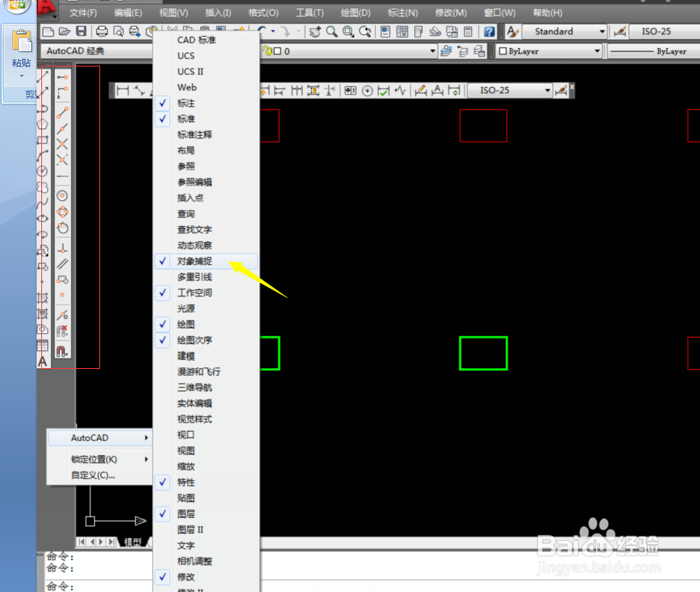This screenshot has height=592, width=700.
Task: Click Aligned dimension icon
Action: pyautogui.click(x=139, y=91)
